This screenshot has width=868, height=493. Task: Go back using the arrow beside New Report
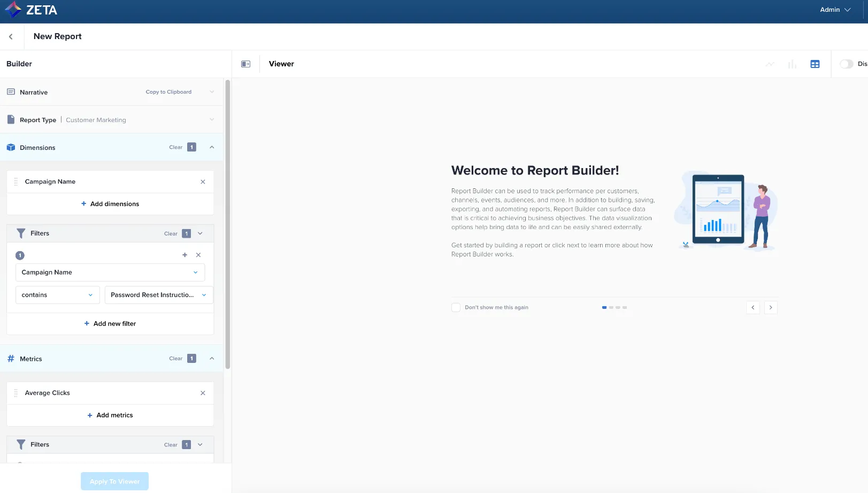11,36
